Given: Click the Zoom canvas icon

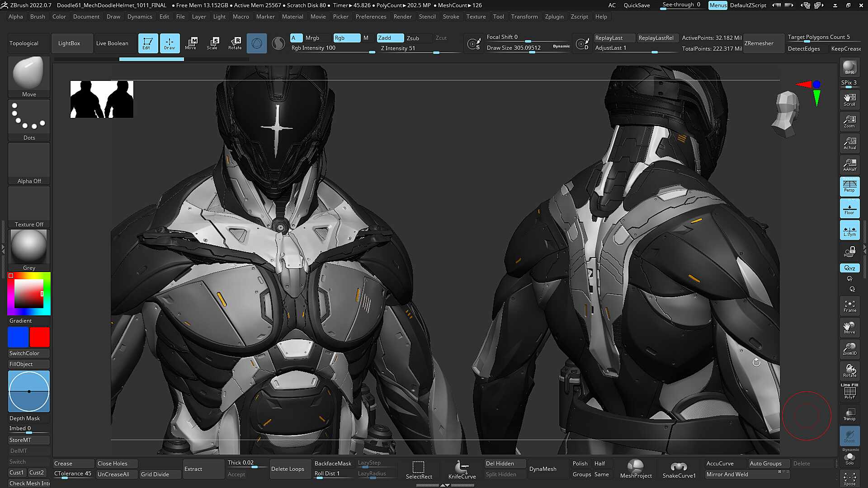Looking at the screenshot, I should [849, 122].
